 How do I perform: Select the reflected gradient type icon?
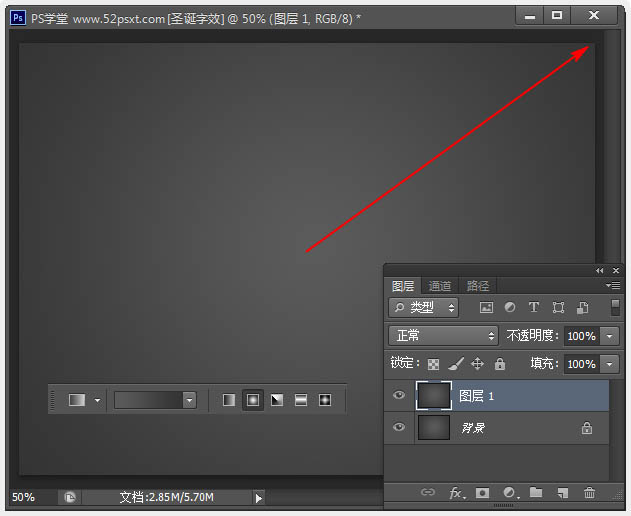point(301,400)
